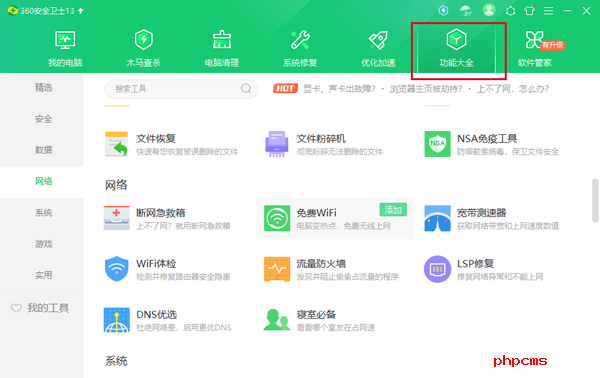The width and height of the screenshot is (600, 378).
Task: Open 电脑清理 broom icon
Action: [222, 40]
